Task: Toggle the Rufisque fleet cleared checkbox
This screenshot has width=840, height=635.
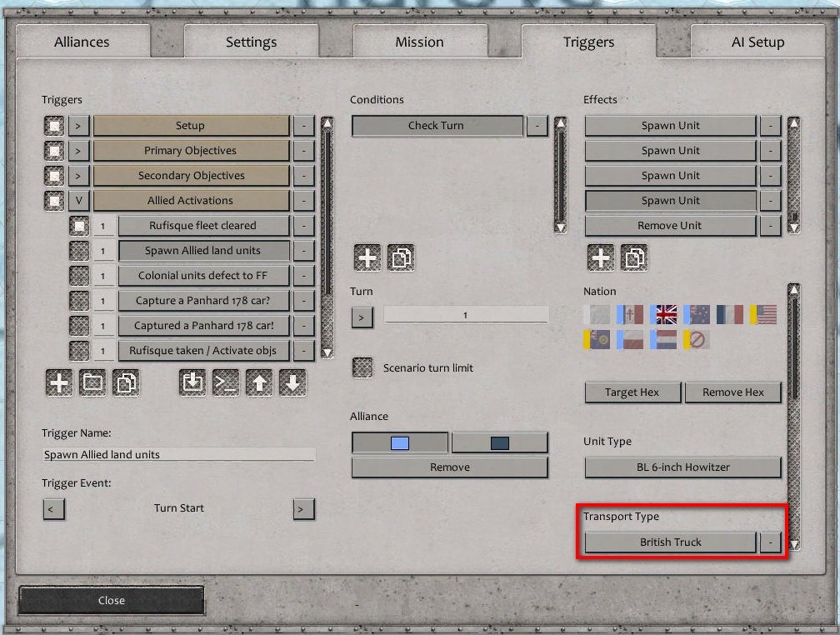Action: click(79, 226)
